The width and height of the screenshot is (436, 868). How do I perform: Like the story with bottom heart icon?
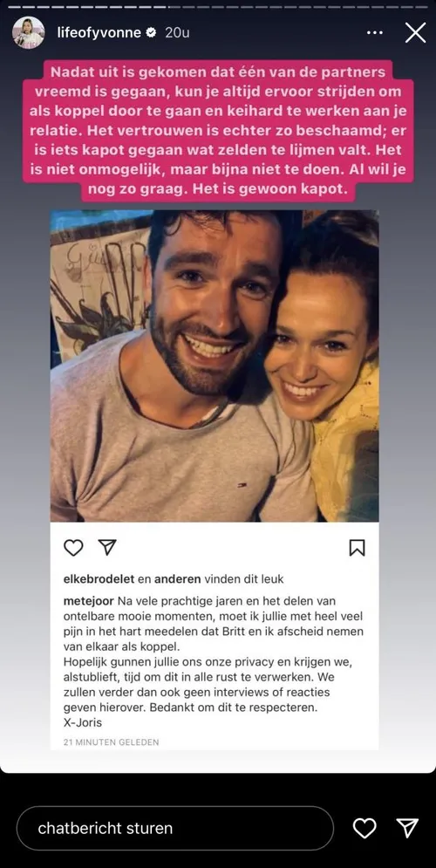(364, 828)
